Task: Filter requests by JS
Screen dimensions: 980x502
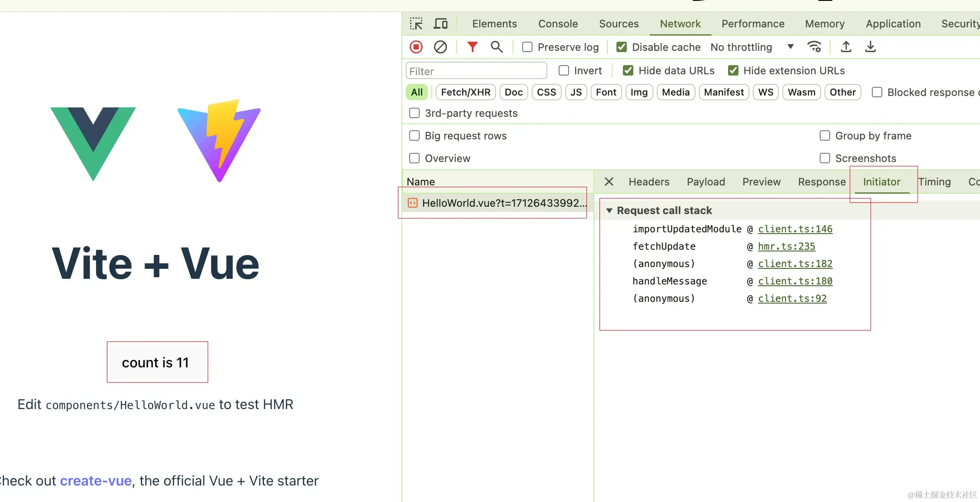Action: tap(576, 92)
